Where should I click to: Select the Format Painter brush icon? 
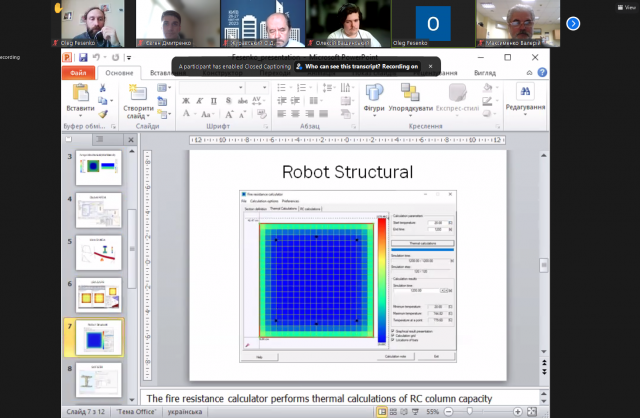pyautogui.click(x=103, y=114)
